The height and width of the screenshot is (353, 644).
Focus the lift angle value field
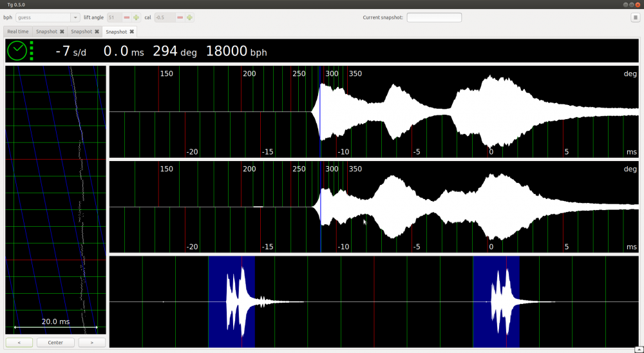[115, 17]
